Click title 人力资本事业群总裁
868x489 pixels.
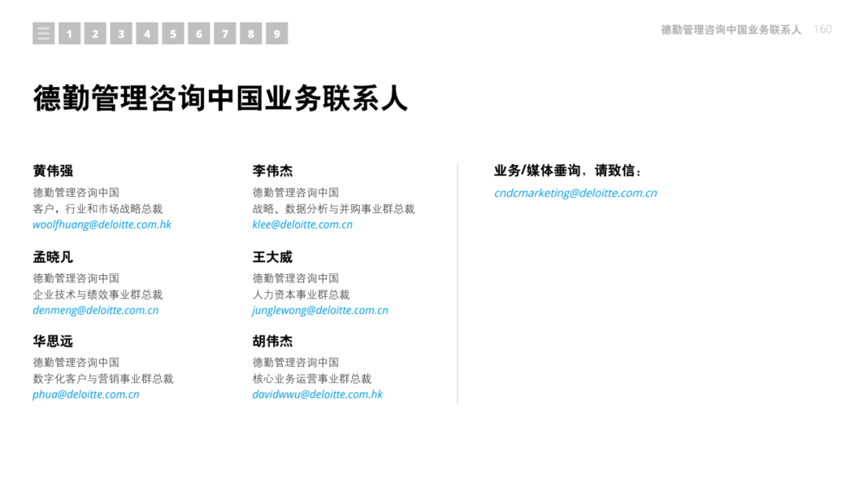click(x=301, y=294)
